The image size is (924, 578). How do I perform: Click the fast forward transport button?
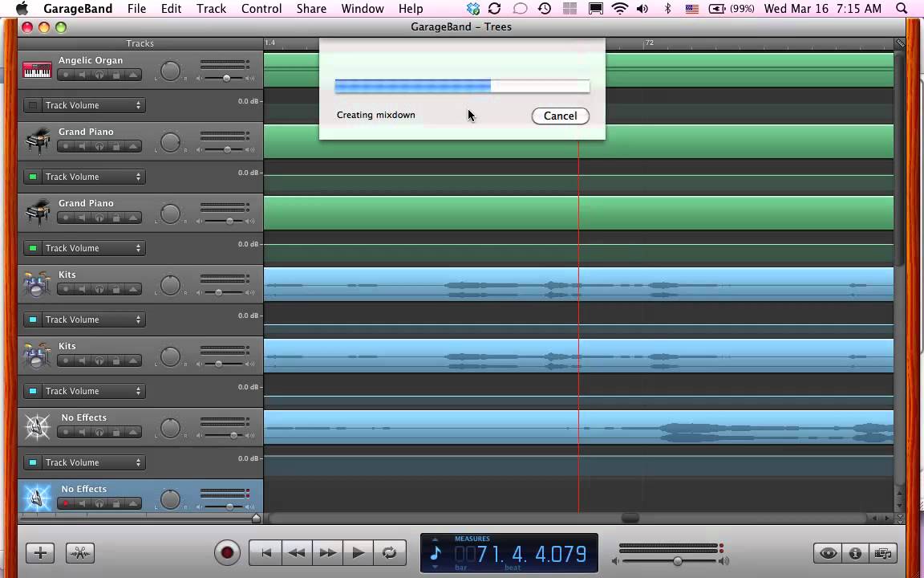[327, 552]
